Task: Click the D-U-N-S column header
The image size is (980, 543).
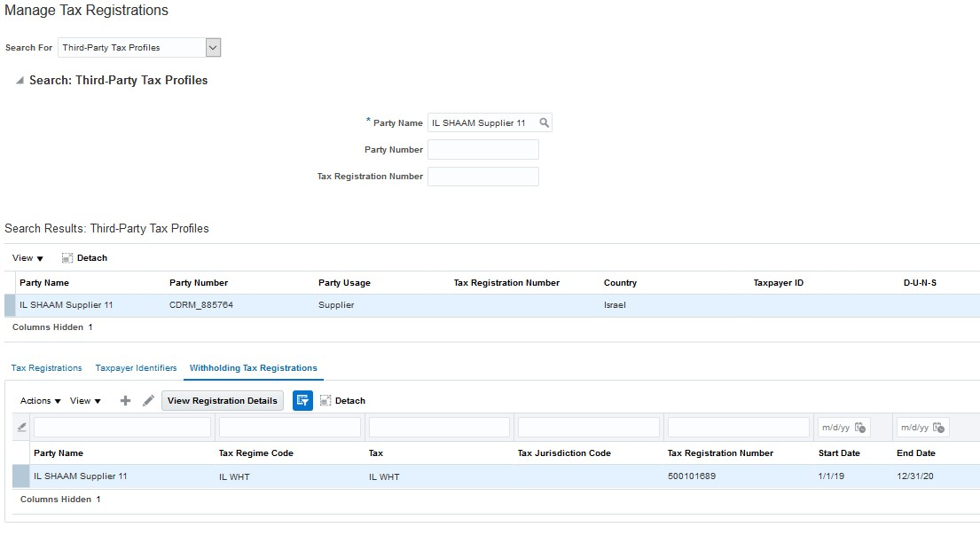Action: tap(920, 283)
